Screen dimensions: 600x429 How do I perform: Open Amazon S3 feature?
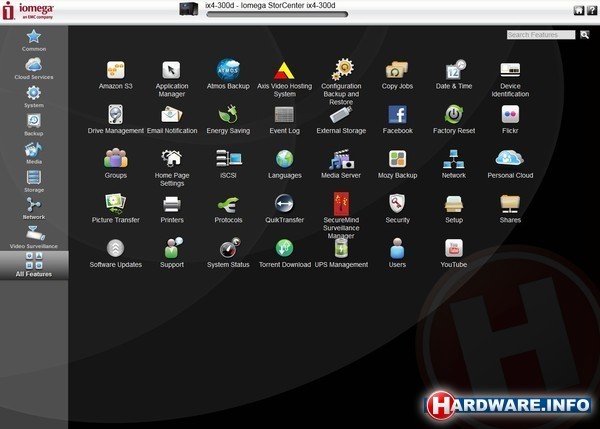(x=116, y=75)
